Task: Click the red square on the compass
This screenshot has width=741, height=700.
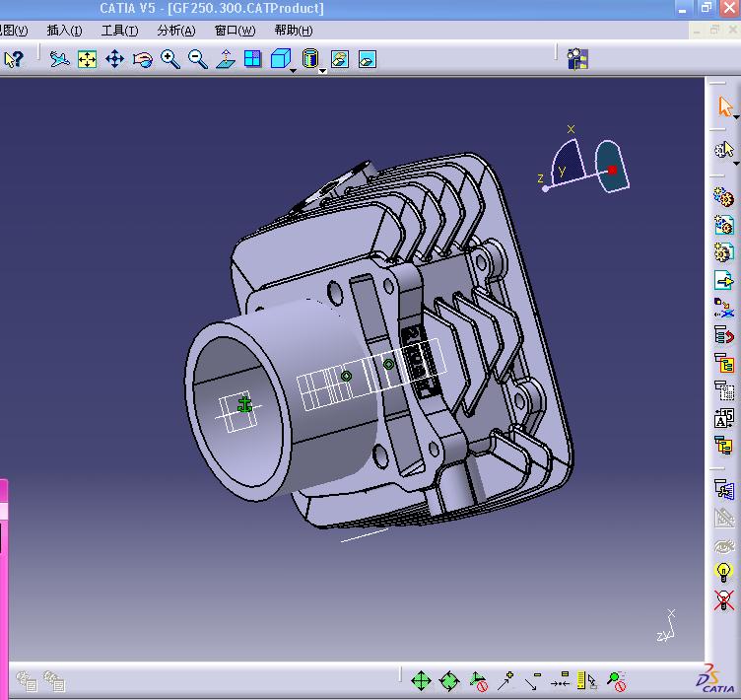Action: pos(612,170)
